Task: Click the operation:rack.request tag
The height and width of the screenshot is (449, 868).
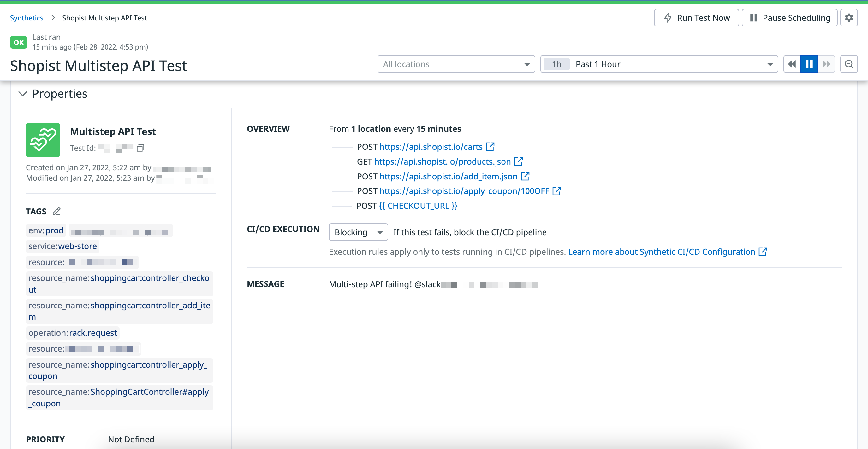Action: (x=73, y=333)
